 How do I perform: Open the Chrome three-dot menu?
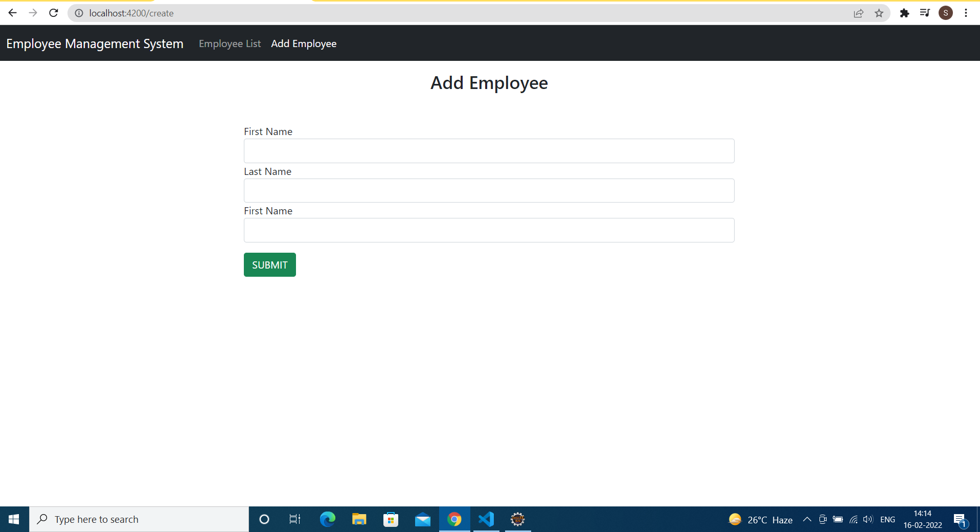[966, 13]
